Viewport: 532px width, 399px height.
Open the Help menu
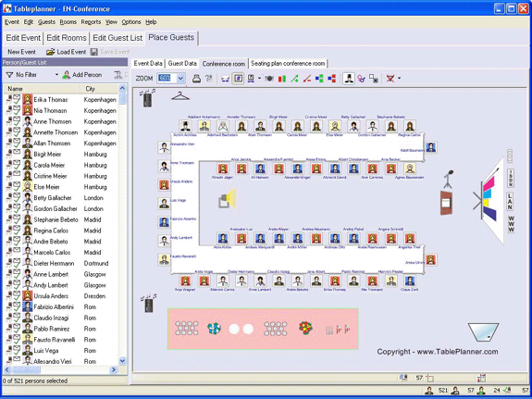click(x=151, y=22)
